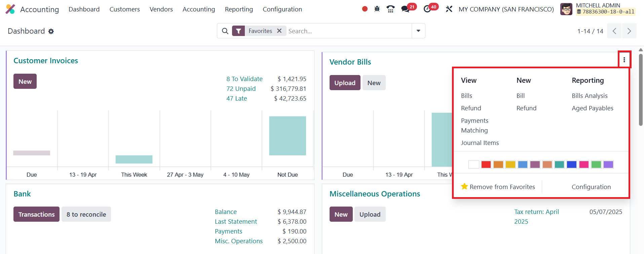This screenshot has height=254, width=644.
Task: Select the red color swatch
Action: [486, 165]
